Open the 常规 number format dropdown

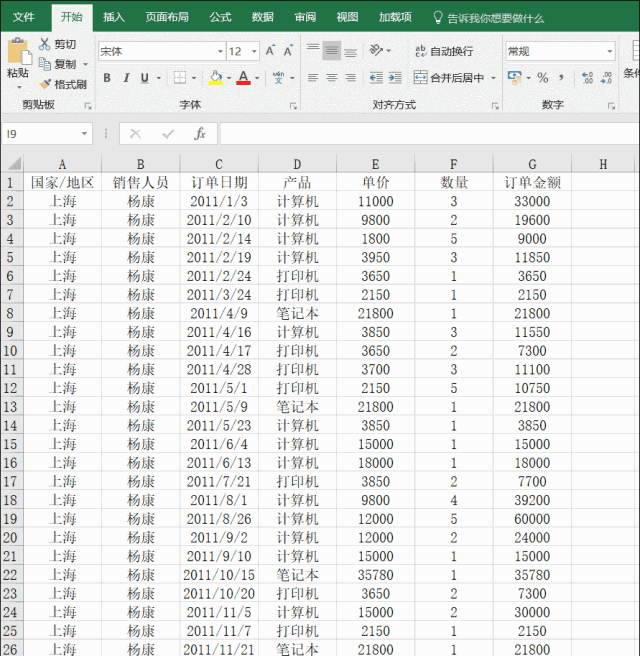pos(610,51)
